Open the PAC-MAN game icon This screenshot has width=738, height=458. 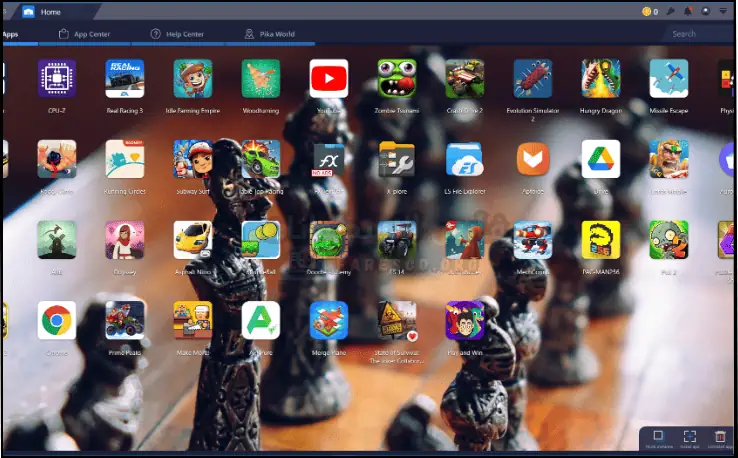click(600, 240)
